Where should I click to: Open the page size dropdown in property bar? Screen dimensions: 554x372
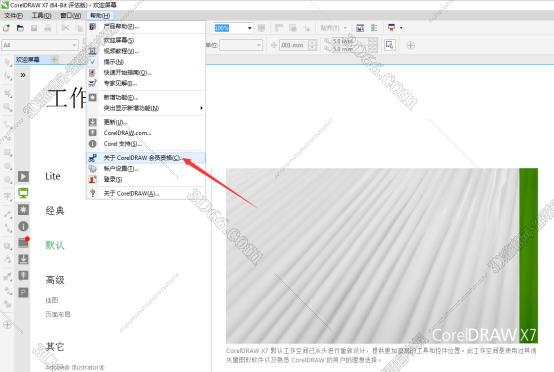point(75,45)
